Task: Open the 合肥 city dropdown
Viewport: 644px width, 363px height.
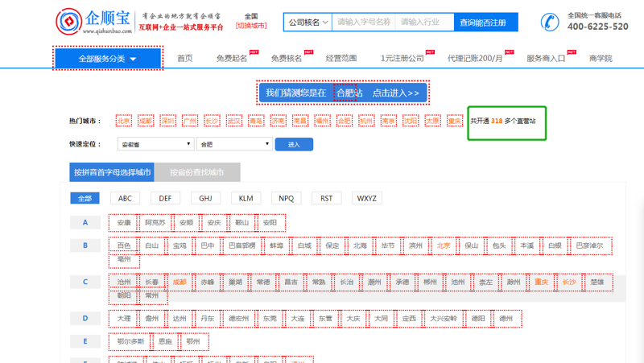Action: click(233, 144)
